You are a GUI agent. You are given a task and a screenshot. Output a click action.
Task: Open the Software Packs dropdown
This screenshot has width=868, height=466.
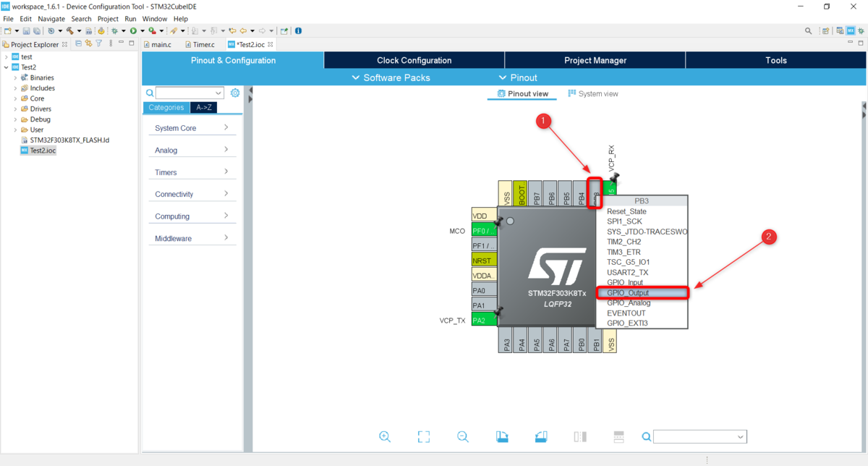pos(391,77)
